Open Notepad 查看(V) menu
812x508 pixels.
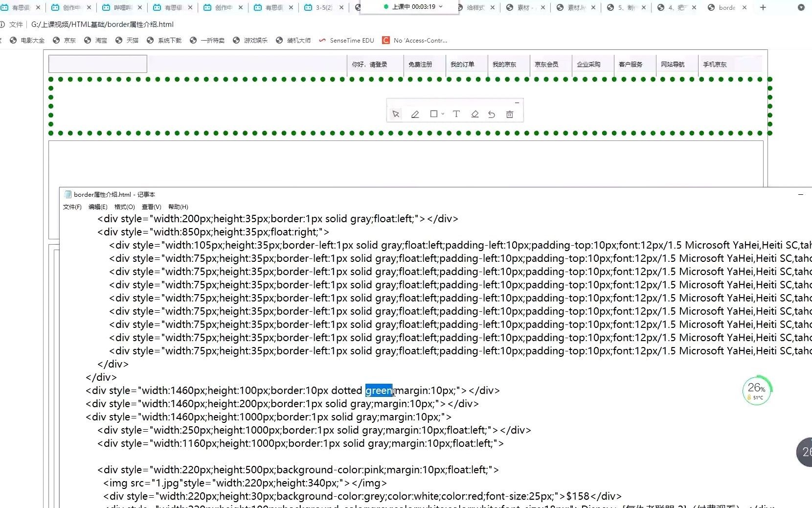click(x=151, y=207)
